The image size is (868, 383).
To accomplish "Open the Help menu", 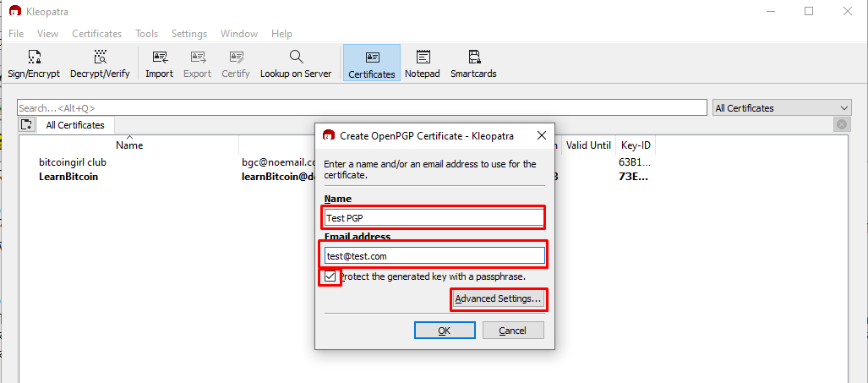I will (281, 34).
